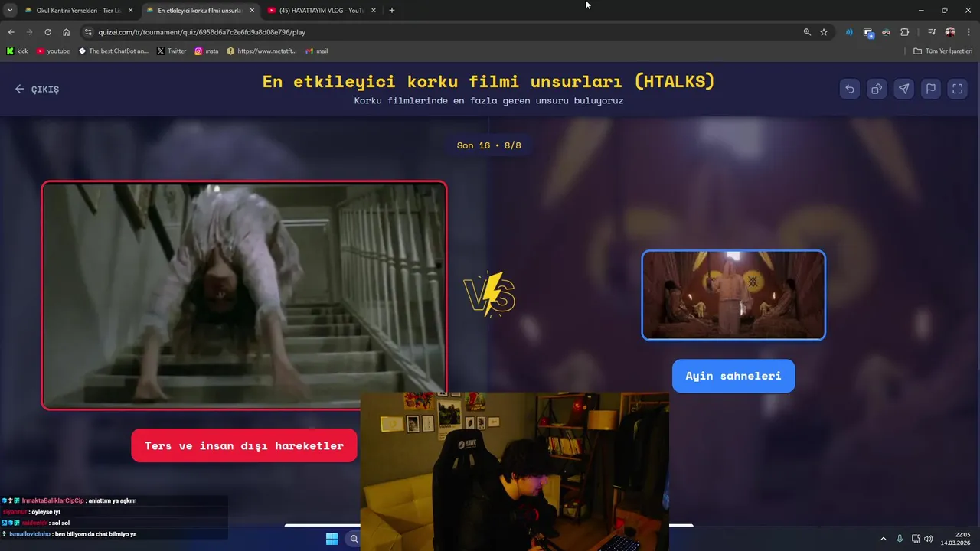Bookmark this page with the star
Image resolution: width=980 pixels, height=551 pixels.
[x=824, y=32]
